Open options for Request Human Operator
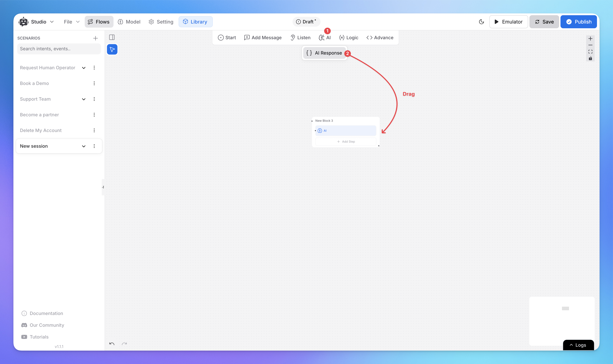613x364 pixels. tap(94, 68)
